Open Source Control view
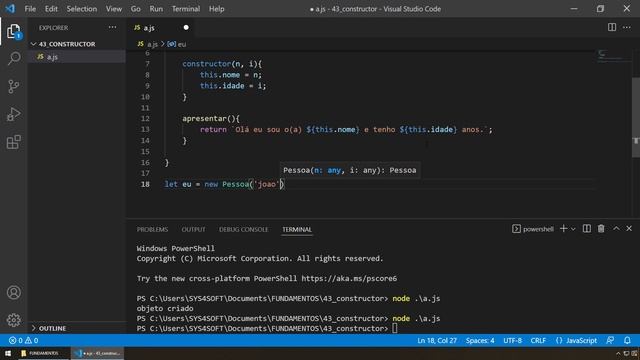Image resolution: width=640 pixels, height=360 pixels. (x=13, y=87)
